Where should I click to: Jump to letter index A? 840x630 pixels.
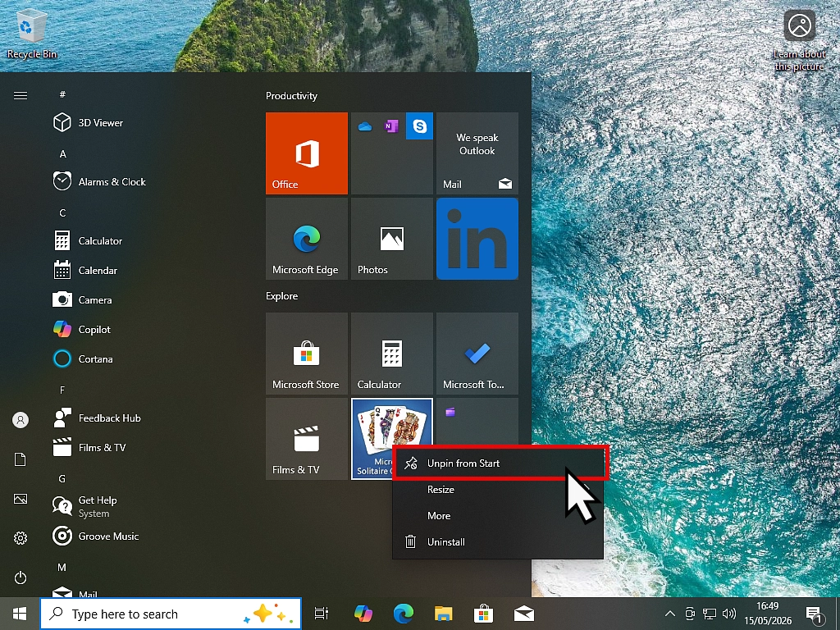(x=62, y=154)
